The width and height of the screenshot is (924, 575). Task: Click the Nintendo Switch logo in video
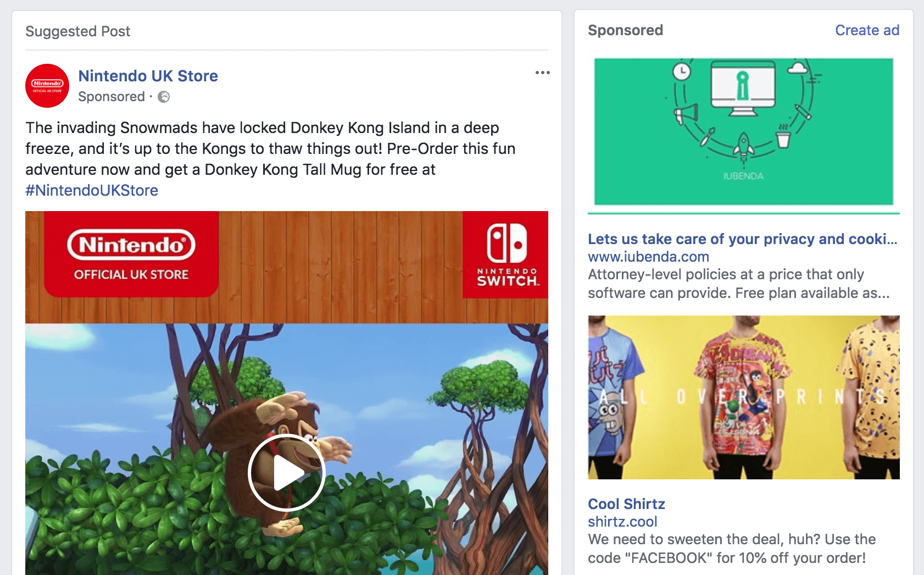[505, 255]
